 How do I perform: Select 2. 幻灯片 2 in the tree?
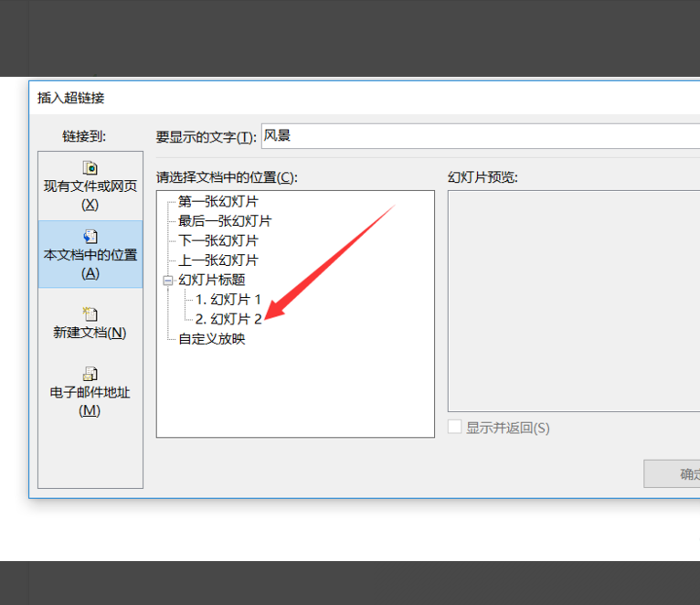pos(228,319)
